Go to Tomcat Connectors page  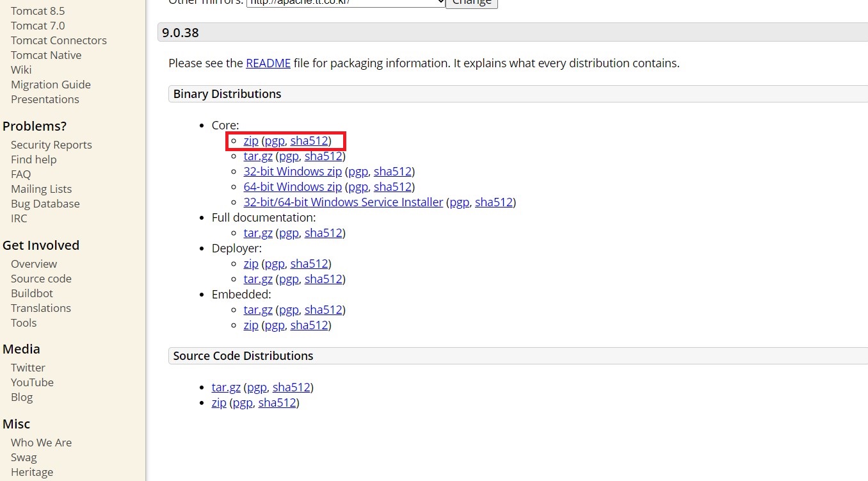(x=59, y=40)
